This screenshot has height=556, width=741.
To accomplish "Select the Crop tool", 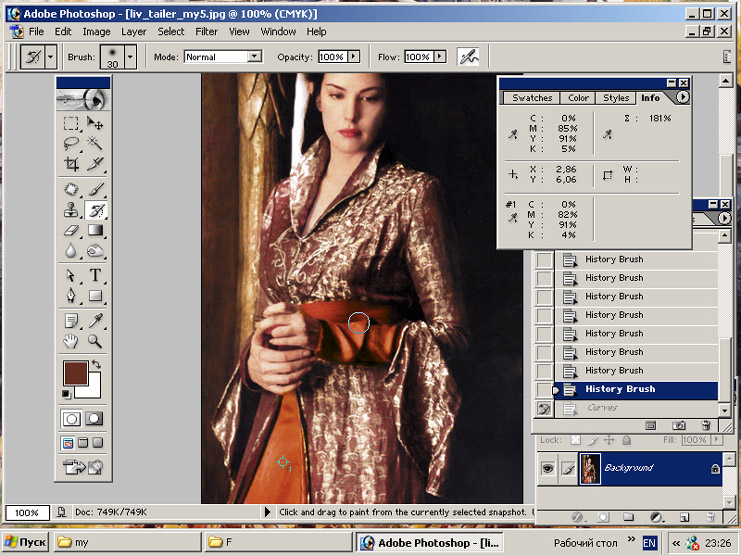I will tap(71, 163).
